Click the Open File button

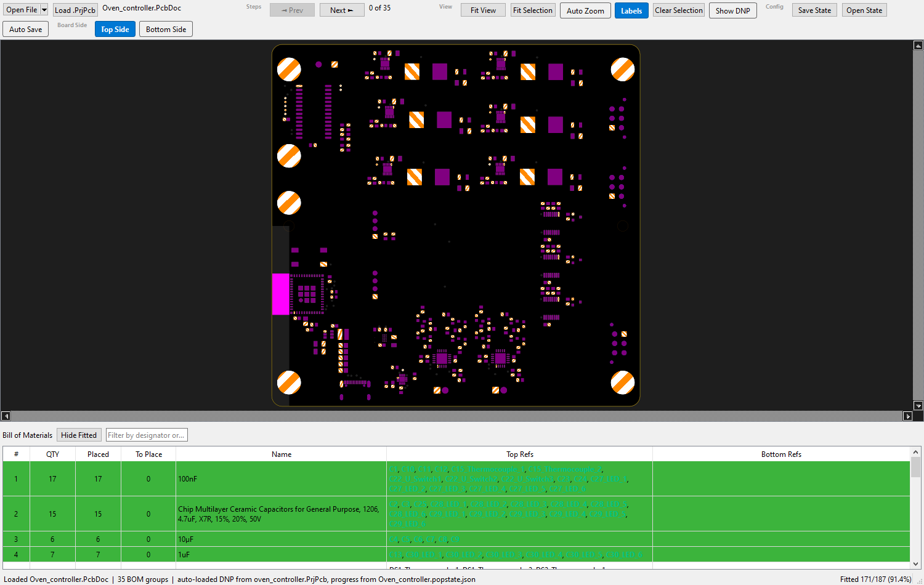(x=22, y=10)
